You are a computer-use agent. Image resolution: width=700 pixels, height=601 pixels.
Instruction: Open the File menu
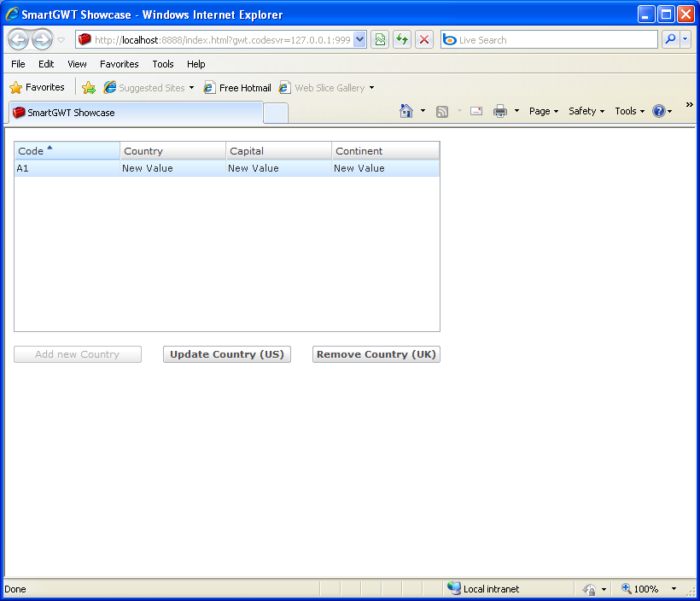click(x=18, y=64)
